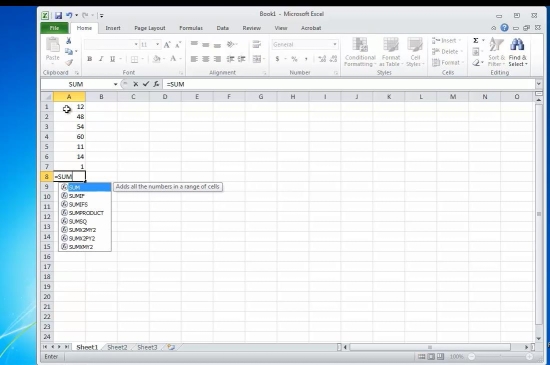This screenshot has width=550, height=365.
Task: Expand the formula bar chevron
Action: click(x=538, y=84)
